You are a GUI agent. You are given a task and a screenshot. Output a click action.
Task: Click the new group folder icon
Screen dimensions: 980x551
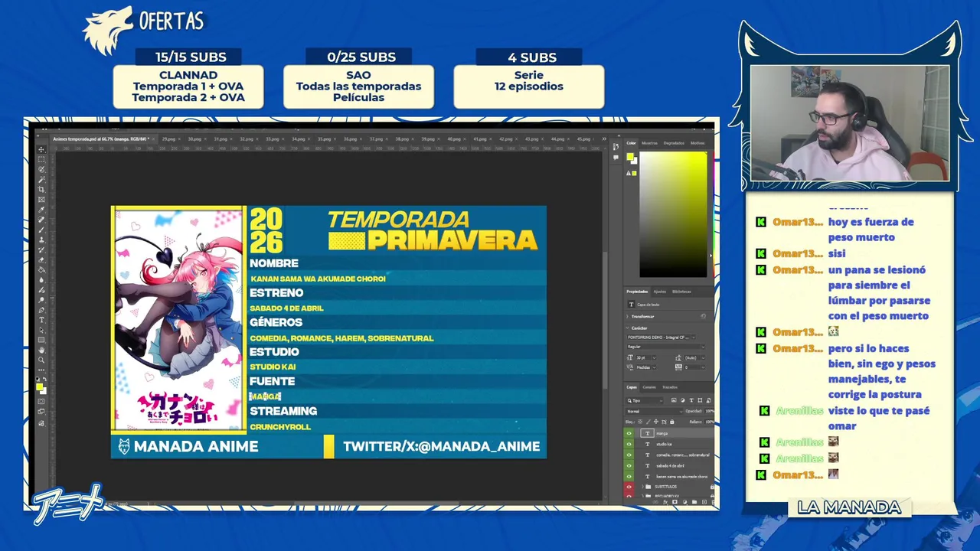694,501
